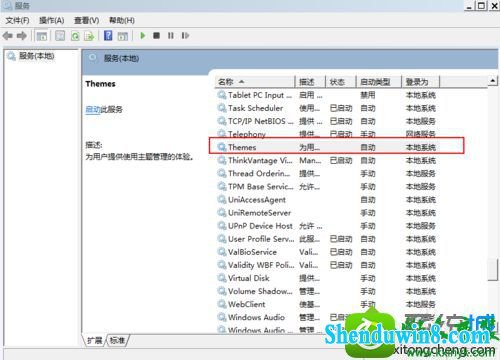Open the 操作(A) menu
Viewport: 500px width, 360px height.
pos(52,21)
